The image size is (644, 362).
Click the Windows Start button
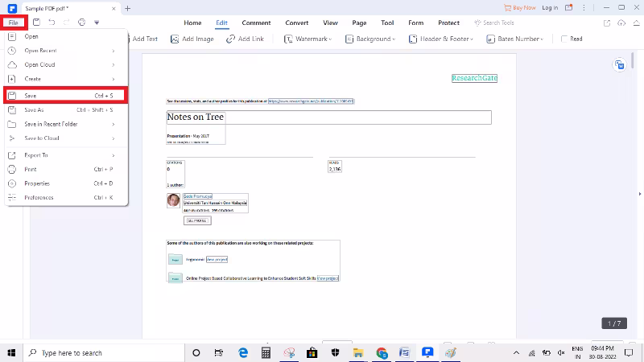pos(11,352)
